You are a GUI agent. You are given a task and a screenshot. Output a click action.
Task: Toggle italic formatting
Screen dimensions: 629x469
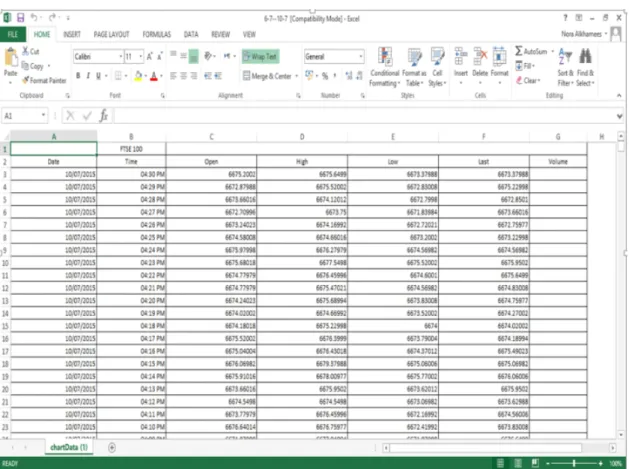[x=88, y=75]
